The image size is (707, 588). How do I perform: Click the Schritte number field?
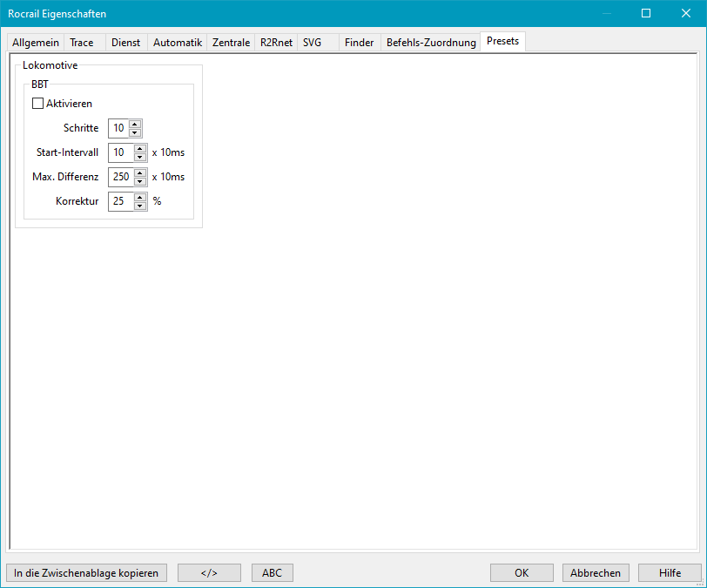118,128
